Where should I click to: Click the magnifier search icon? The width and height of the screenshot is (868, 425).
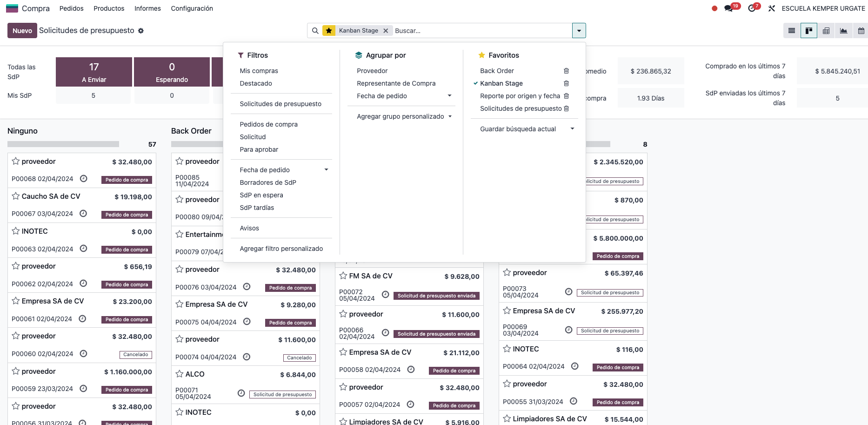tap(315, 31)
